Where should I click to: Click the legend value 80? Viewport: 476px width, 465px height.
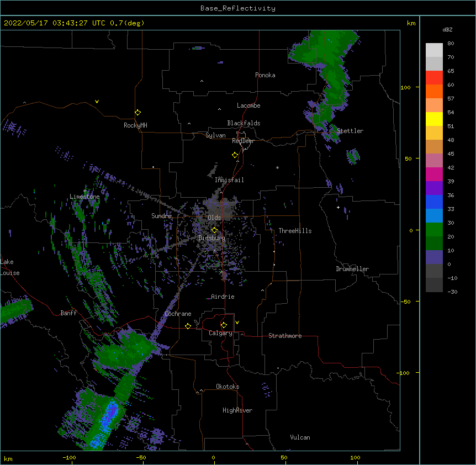[x=451, y=44]
